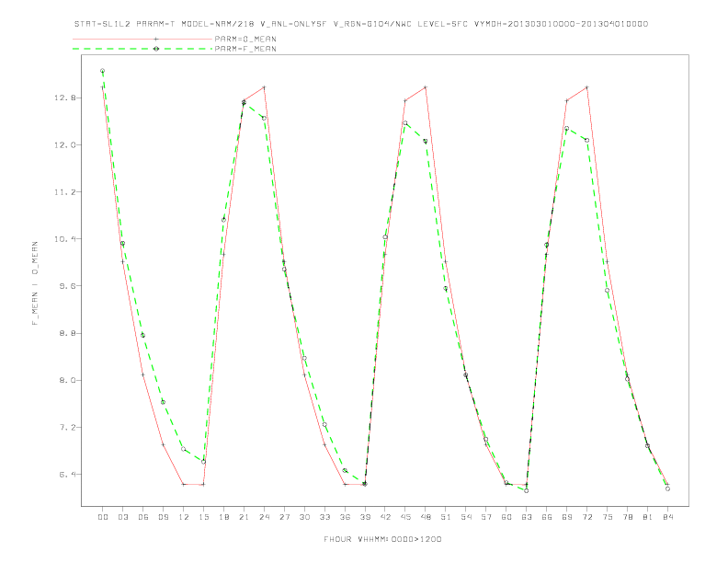728x563 pixels.
Task: Click forecast hour label 15 on x-axis
Action: tap(203, 517)
